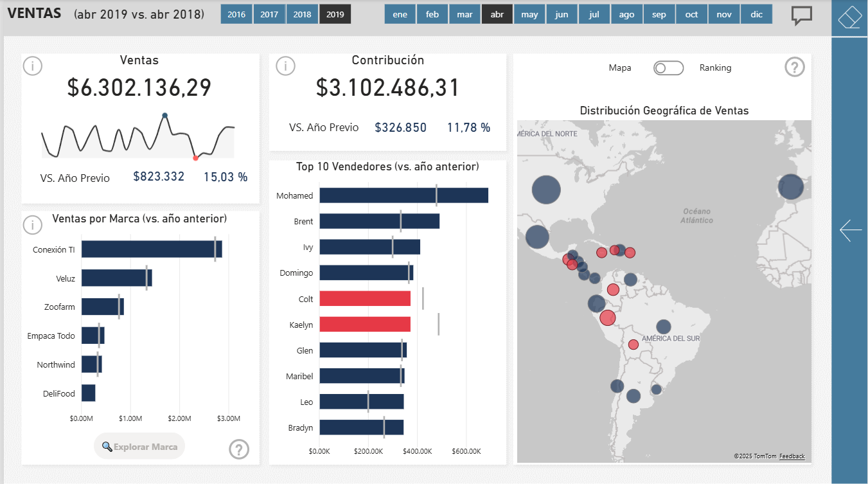Open the info icon on the Contribución card
The height and width of the screenshot is (484, 868).
point(285,66)
